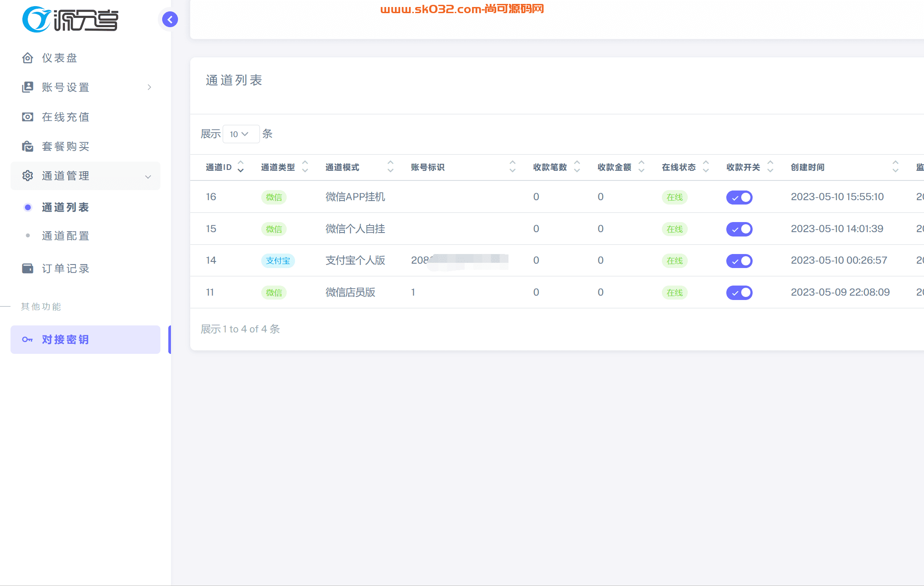Select 通道配置 submenu item
This screenshot has height=586, width=924.
65,236
